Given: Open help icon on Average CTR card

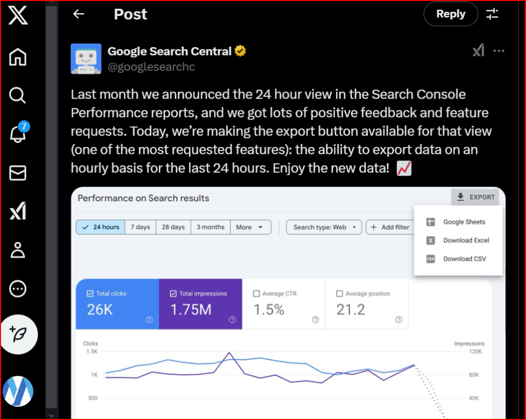Looking at the screenshot, I should pos(316,320).
